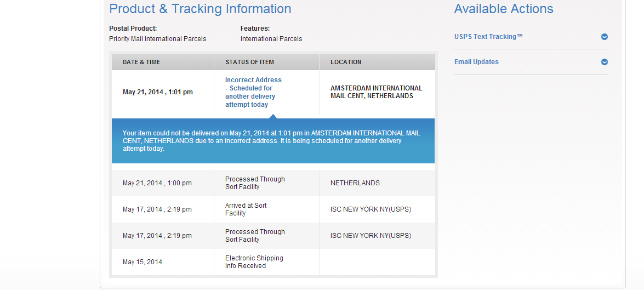This screenshot has height=290, width=644.
Task: Click the AMSTERDAM INTERNATIONAL MAIL CENT location
Action: [x=376, y=92]
